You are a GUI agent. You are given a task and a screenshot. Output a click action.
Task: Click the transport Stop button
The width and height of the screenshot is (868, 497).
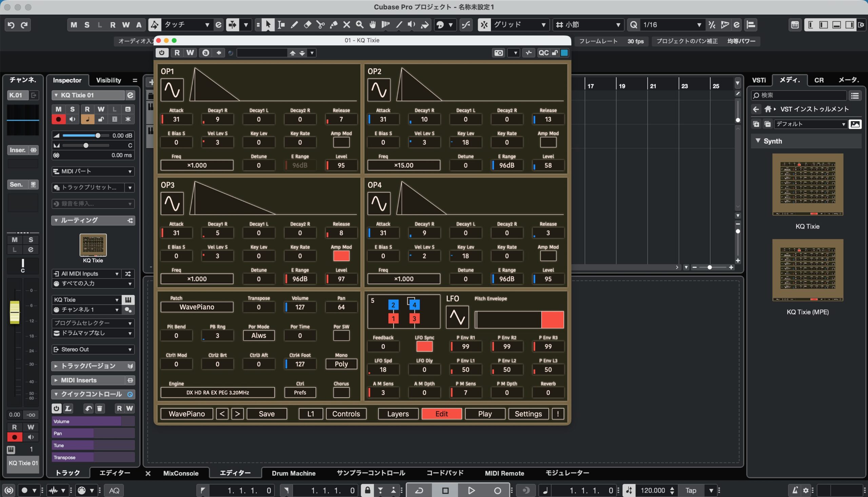[x=445, y=491]
